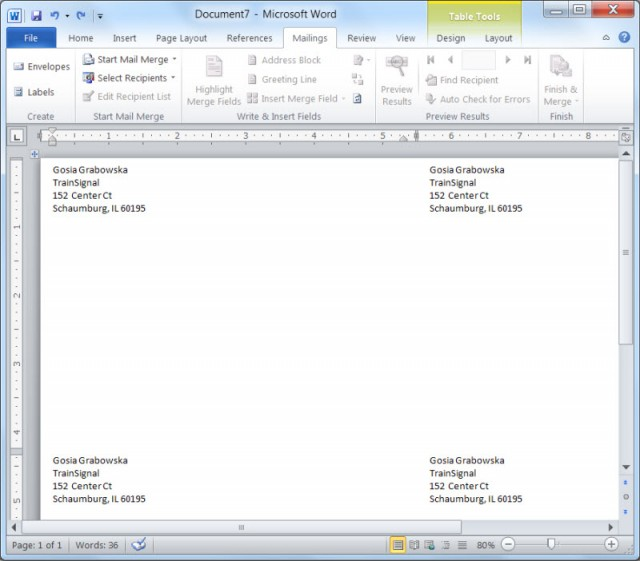Click the Redo icon
This screenshot has width=640, height=561.
(81, 16)
